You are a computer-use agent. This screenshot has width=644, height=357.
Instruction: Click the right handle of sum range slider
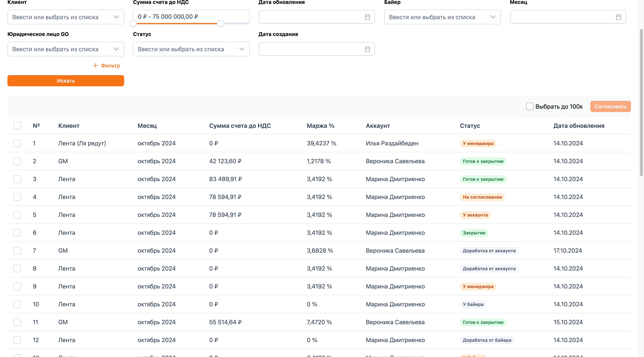pyautogui.click(x=220, y=24)
